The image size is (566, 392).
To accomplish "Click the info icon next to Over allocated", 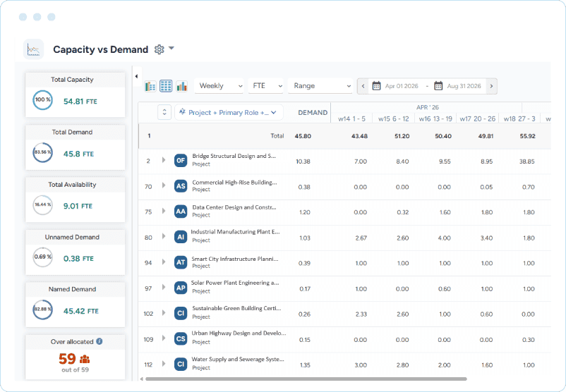I will point(100,341).
